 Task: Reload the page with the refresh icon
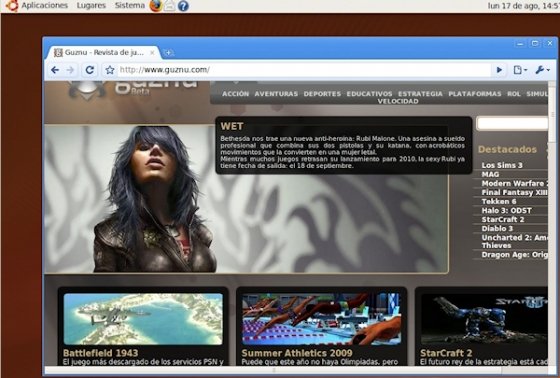click(90, 70)
